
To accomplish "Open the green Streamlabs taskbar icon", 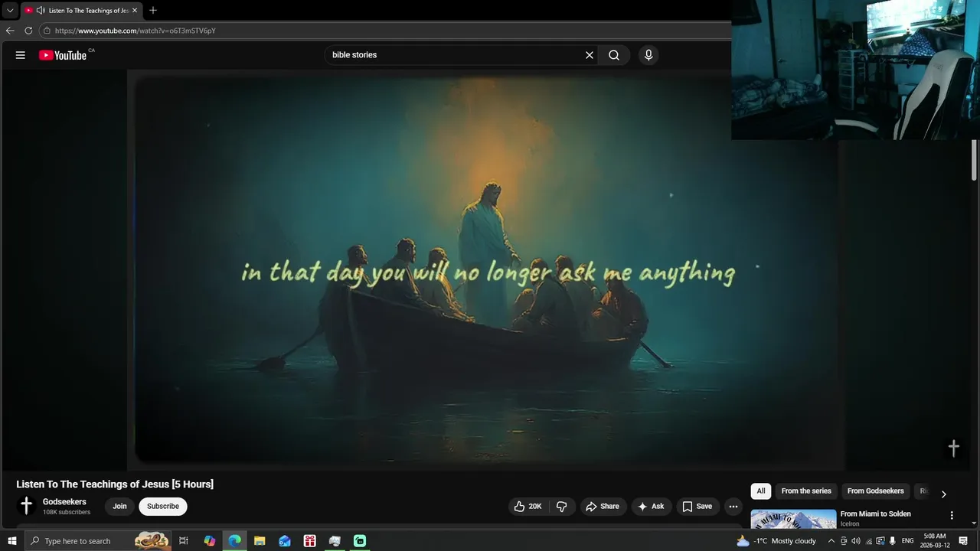I will tap(360, 541).
